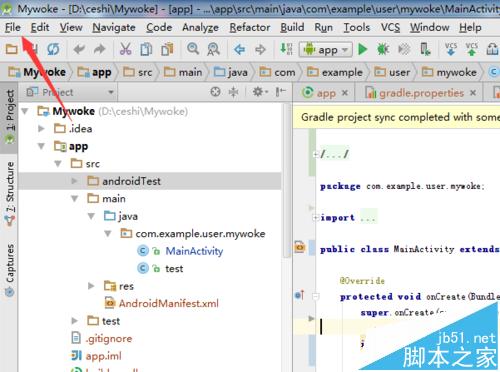Expand the test folder under src
The height and width of the screenshot is (372, 500).
pos(75,321)
